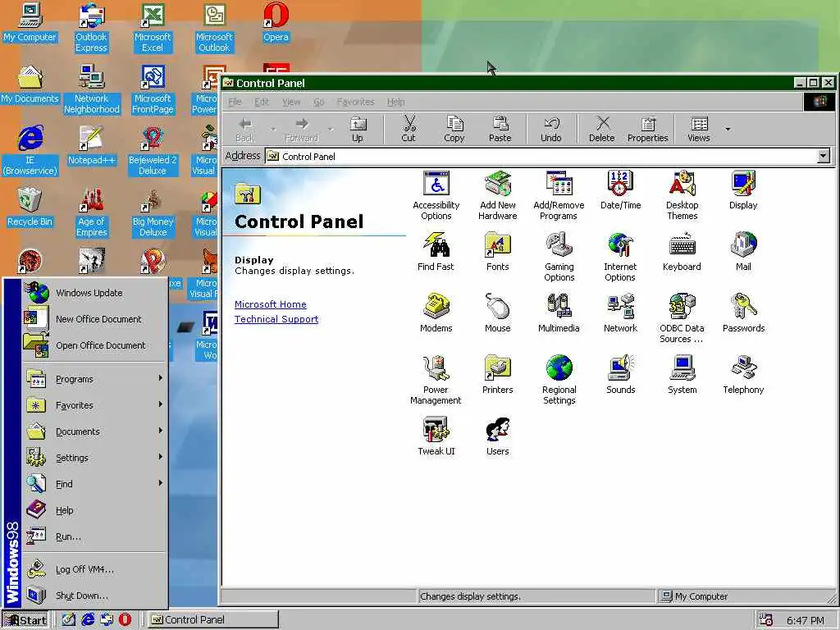Select Run... in Start menu

[x=94, y=536]
